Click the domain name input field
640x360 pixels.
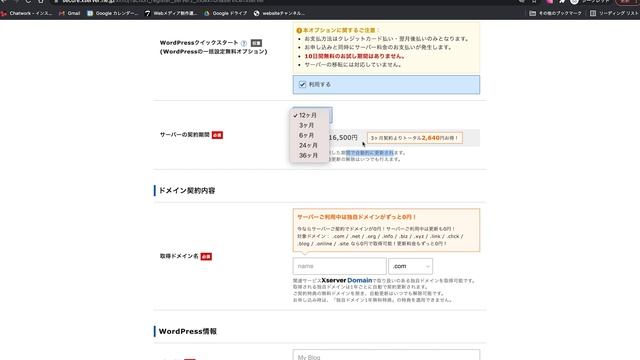pyautogui.click(x=339, y=266)
